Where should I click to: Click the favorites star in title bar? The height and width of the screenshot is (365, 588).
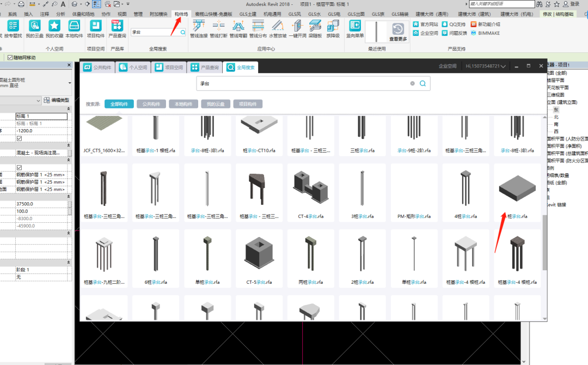[557, 4]
